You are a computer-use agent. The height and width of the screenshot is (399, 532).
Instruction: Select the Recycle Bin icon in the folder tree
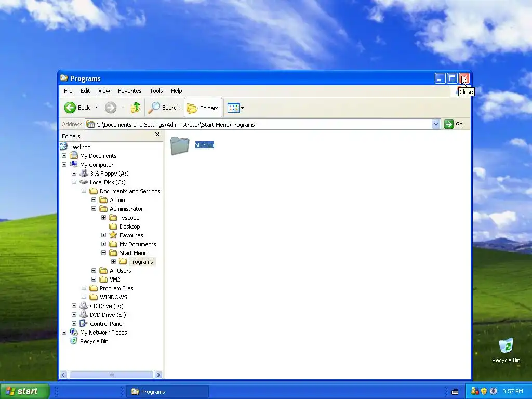point(74,341)
